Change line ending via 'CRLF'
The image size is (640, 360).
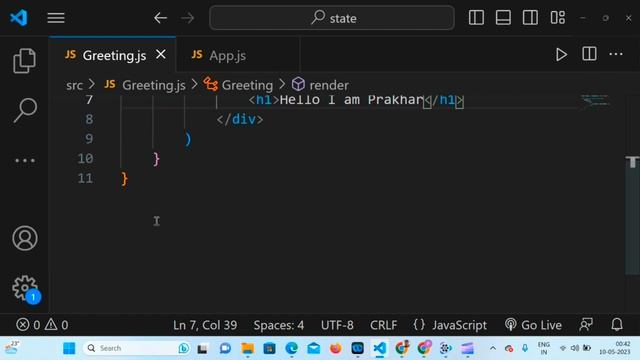tap(383, 325)
